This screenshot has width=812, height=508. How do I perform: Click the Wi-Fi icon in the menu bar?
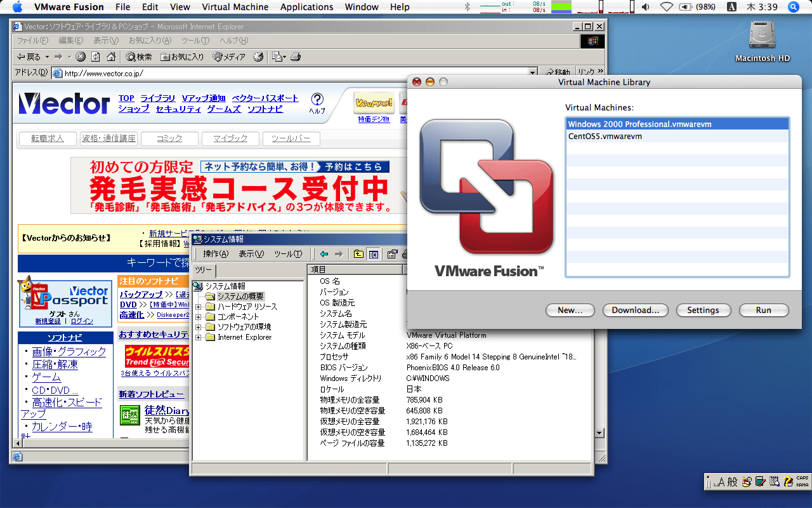point(666,7)
